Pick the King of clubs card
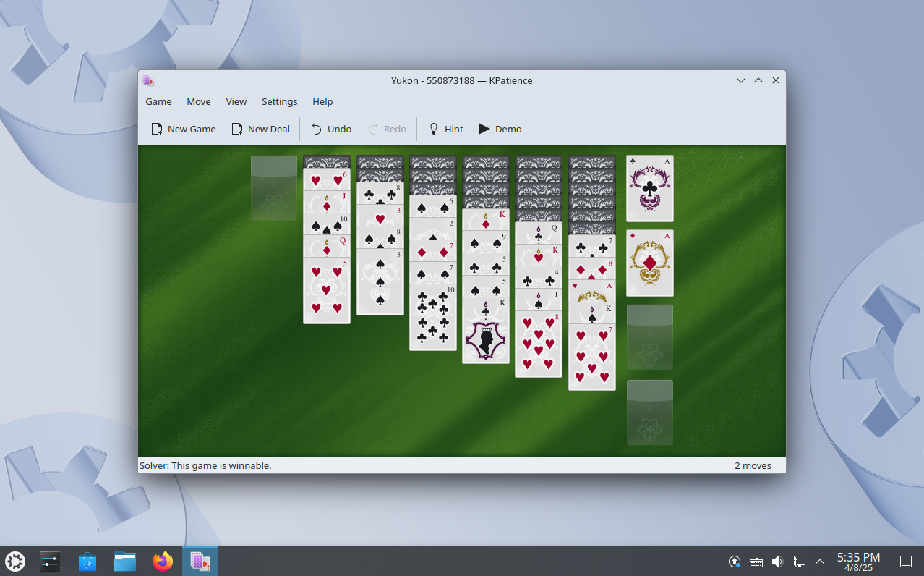924x576 pixels. [486, 330]
